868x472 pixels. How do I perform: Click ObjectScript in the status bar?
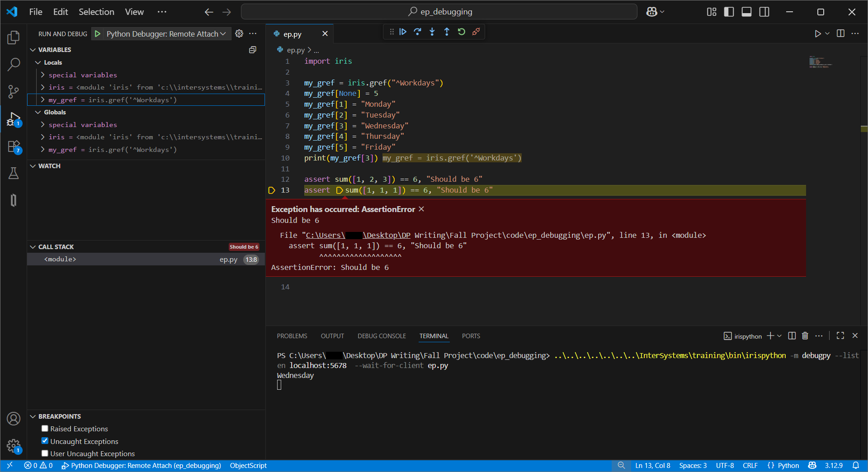click(x=248, y=466)
